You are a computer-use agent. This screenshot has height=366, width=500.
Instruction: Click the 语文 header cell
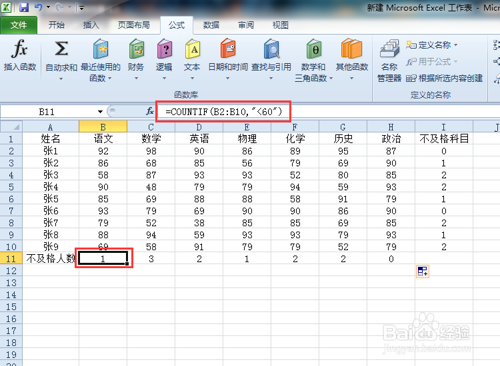point(103,139)
